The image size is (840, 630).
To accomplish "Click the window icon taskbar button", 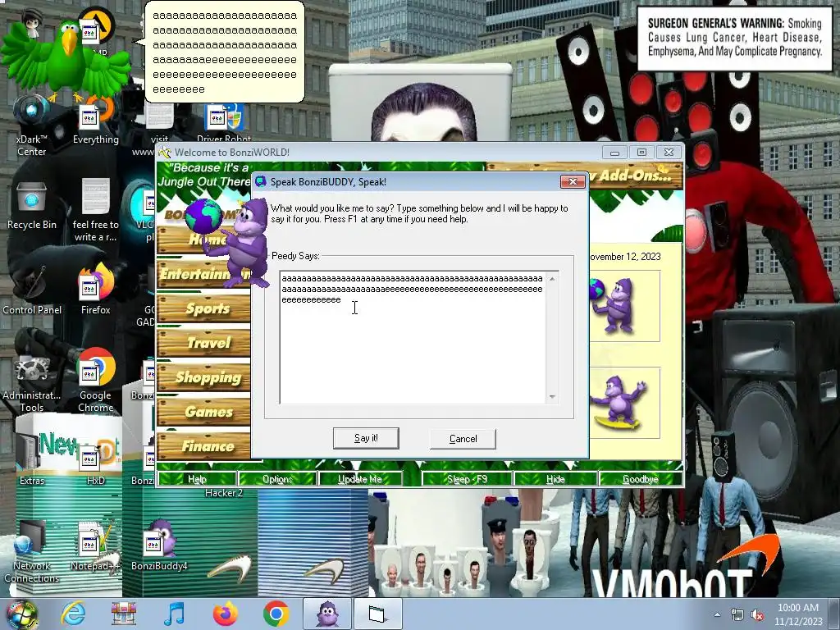I will click(x=377, y=614).
